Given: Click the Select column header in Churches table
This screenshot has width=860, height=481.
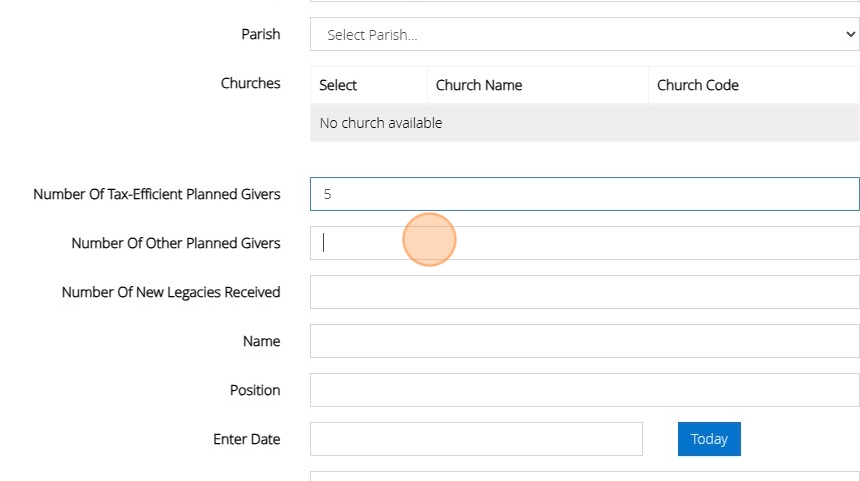Looking at the screenshot, I should point(338,85).
